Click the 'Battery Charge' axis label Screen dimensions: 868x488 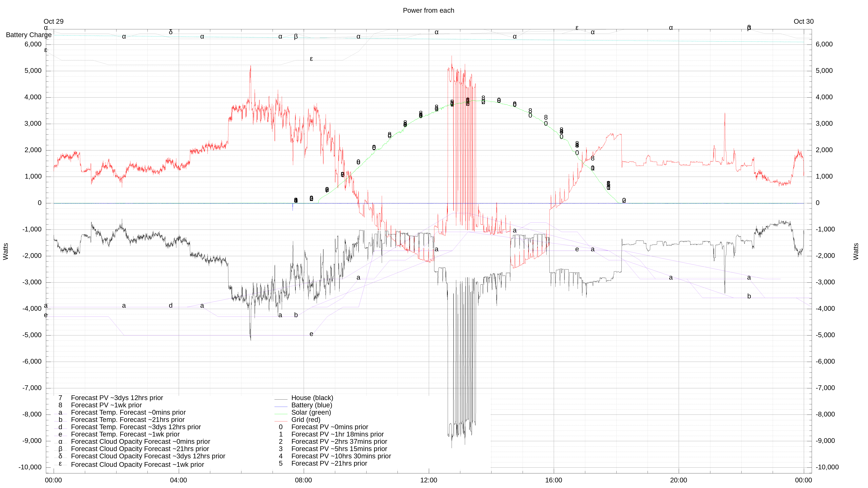point(29,35)
